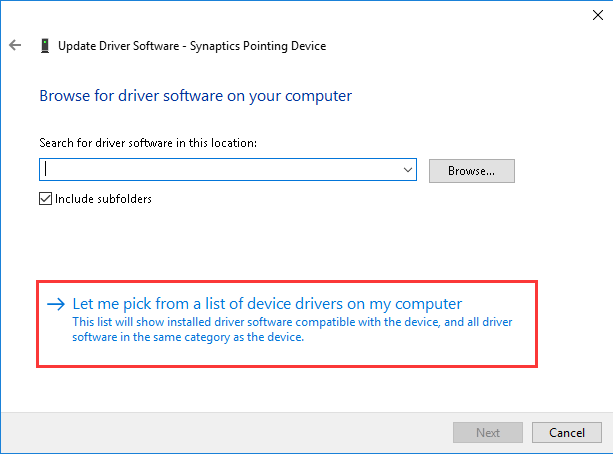The width and height of the screenshot is (613, 454).
Task: Click the 'This list will show installed driver' description
Action: tap(292, 329)
